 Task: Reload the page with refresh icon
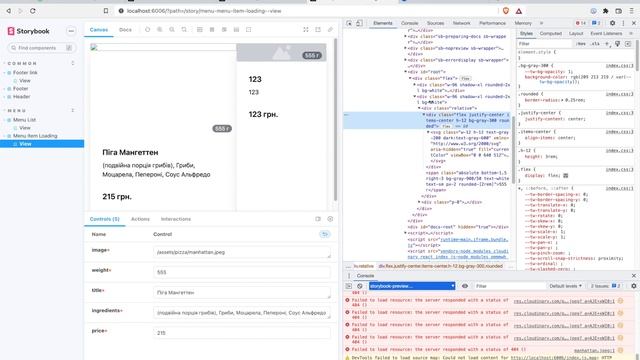(x=33, y=11)
